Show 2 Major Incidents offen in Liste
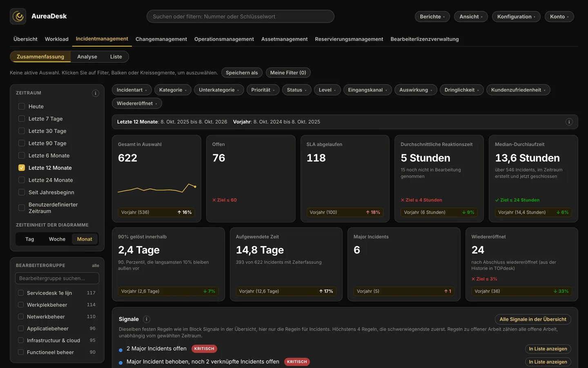Viewport: 588px width, 368px height. click(x=548, y=349)
